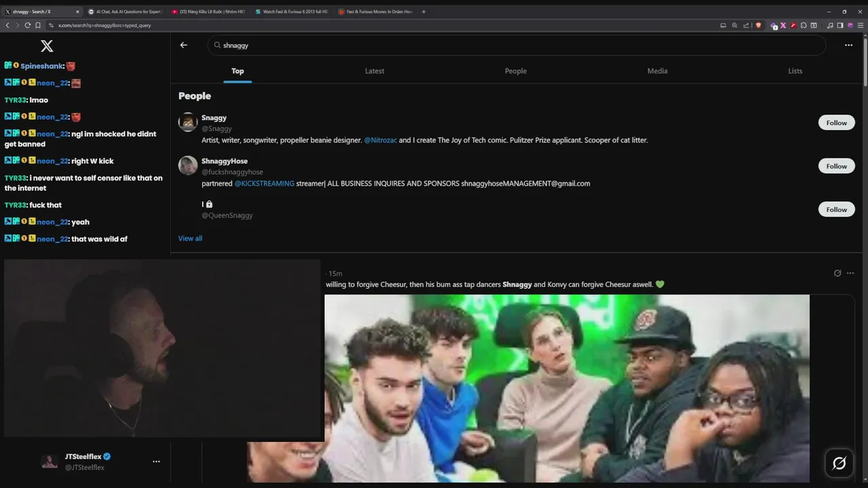Click the @QueenSnaggy handle
Viewport: 868px width, 488px height.
(227, 215)
